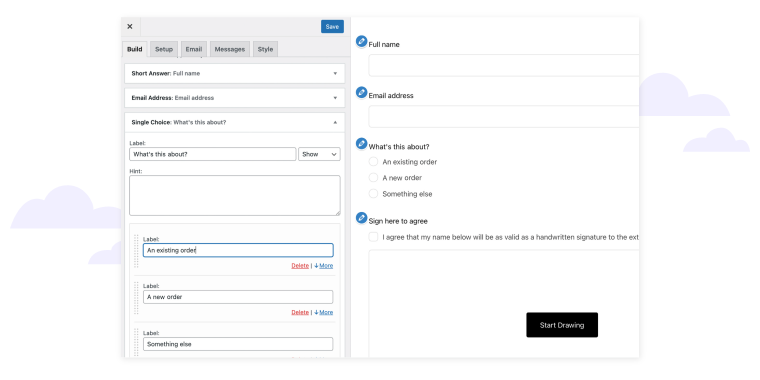Collapse the Single Choice field panel
The height and width of the screenshot is (380, 760).
(x=235, y=122)
